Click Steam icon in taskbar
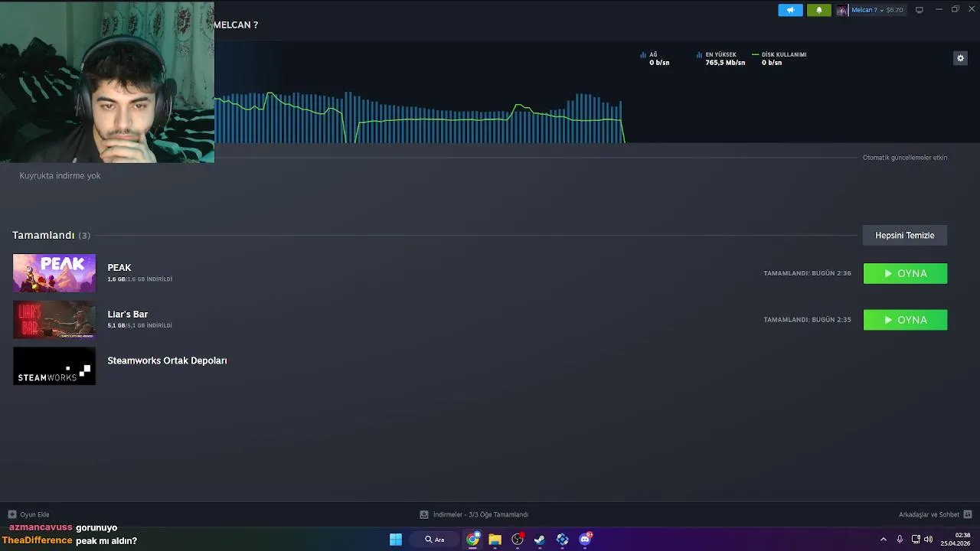980x551 pixels. point(540,540)
